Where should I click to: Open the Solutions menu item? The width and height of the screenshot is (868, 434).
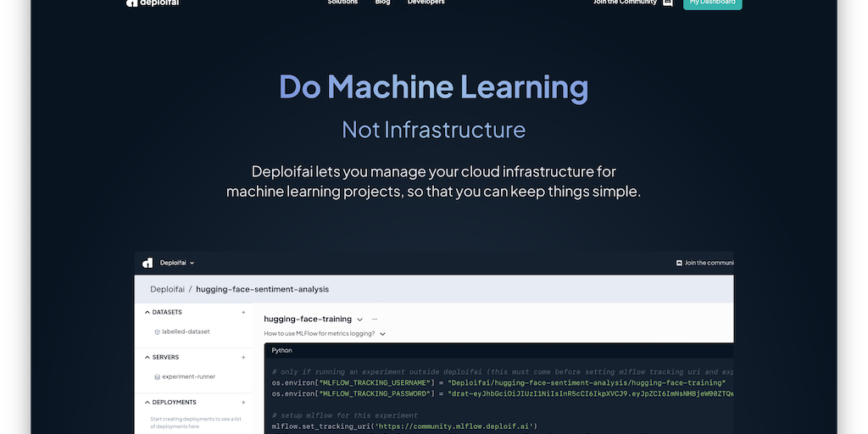click(342, 3)
